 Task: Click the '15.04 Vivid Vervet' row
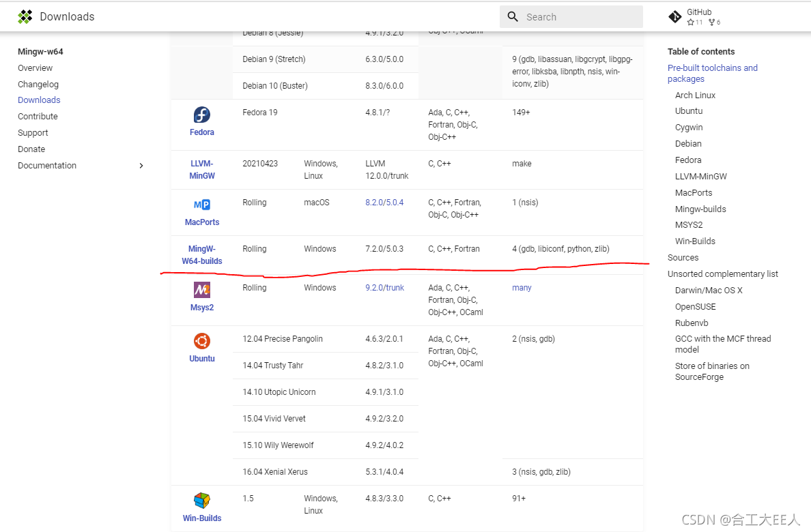tap(274, 419)
